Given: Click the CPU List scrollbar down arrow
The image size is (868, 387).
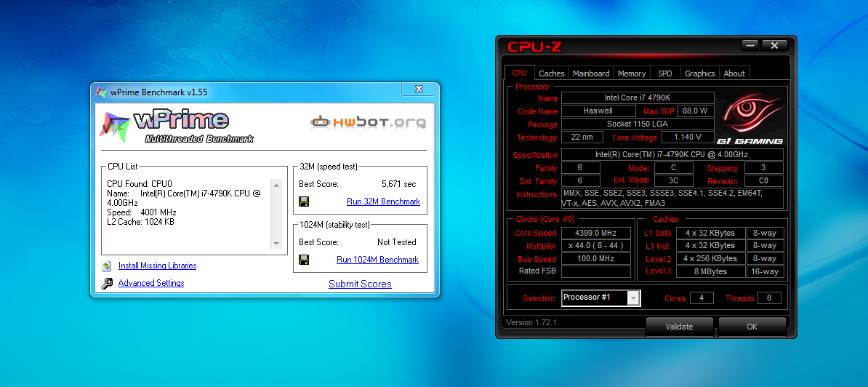Looking at the screenshot, I should [277, 244].
